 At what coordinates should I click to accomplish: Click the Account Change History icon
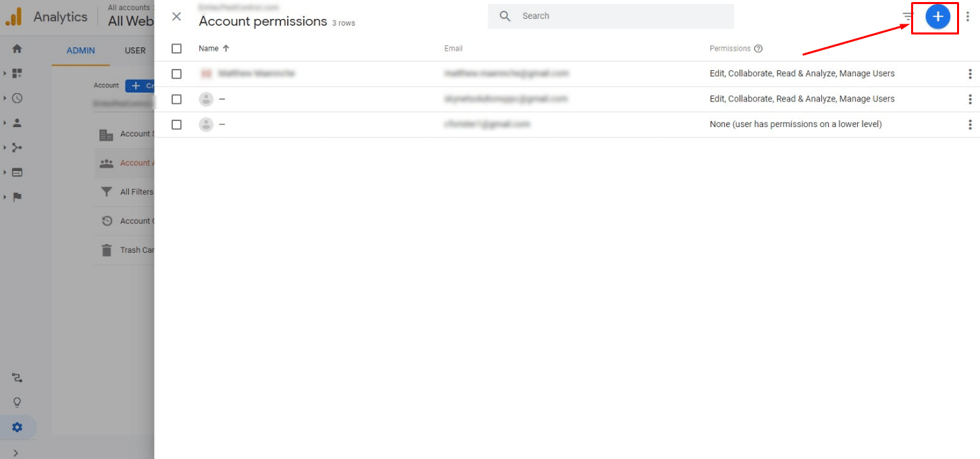pos(106,221)
